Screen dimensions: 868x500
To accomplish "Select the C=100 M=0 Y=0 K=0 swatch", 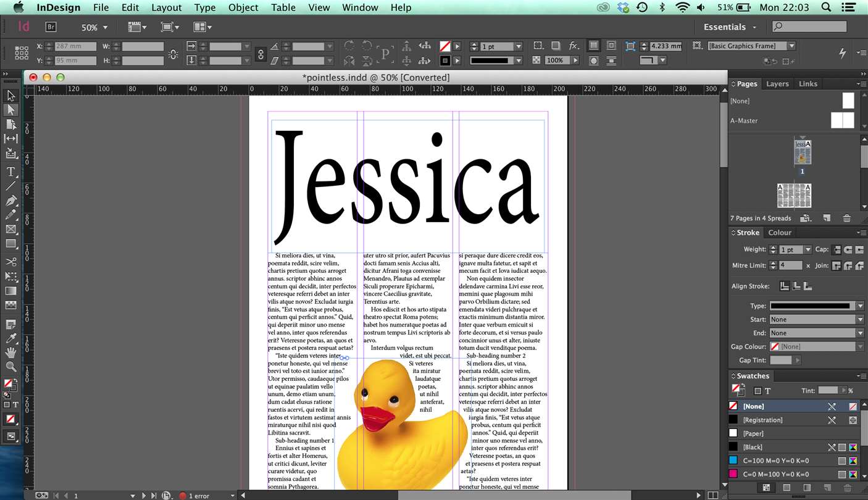I will point(775,460).
